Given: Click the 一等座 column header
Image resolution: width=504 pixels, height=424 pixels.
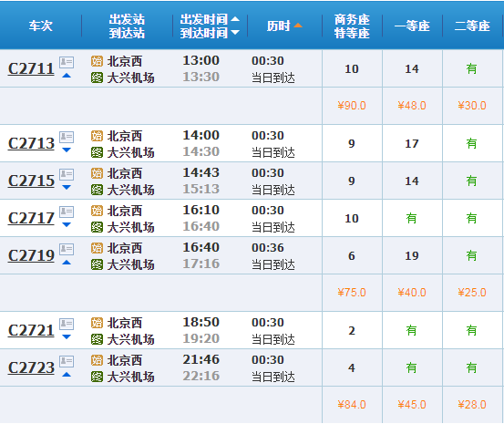Looking at the screenshot, I should pyautogui.click(x=412, y=26).
